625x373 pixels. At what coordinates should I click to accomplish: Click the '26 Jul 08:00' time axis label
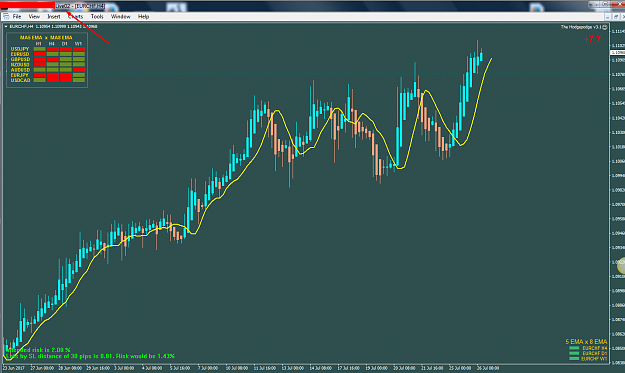pyautogui.click(x=488, y=368)
